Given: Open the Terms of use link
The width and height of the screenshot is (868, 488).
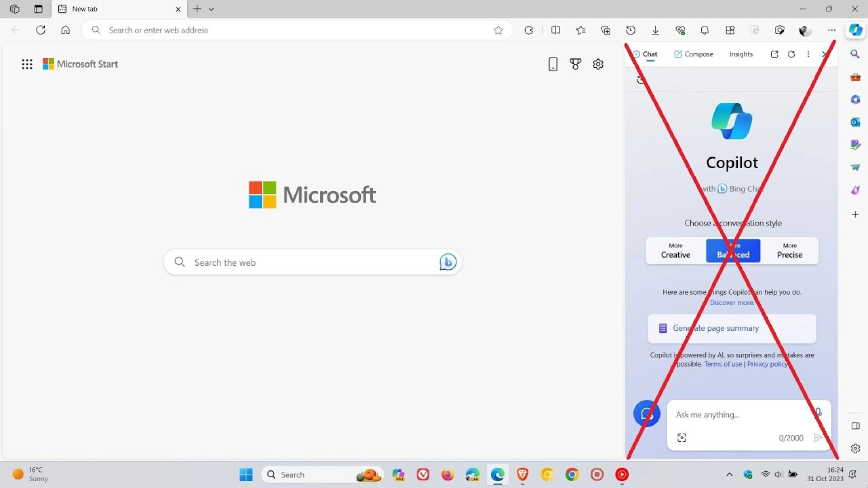Looking at the screenshot, I should pos(723,364).
